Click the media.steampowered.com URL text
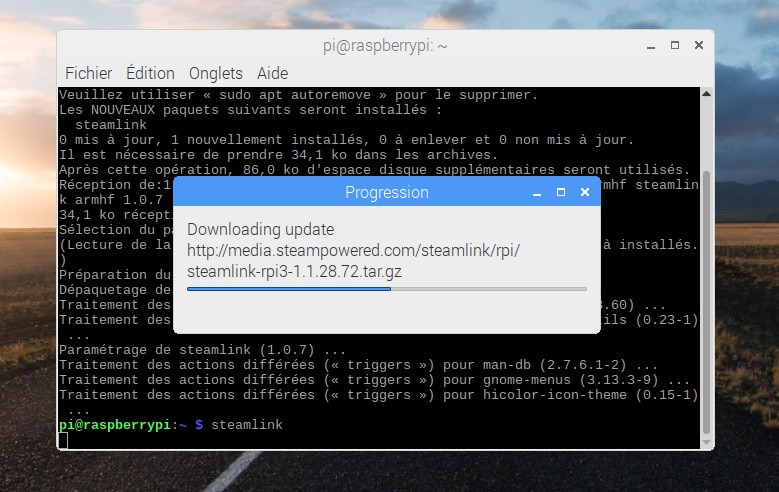Image resolution: width=779 pixels, height=492 pixels. 353,250
